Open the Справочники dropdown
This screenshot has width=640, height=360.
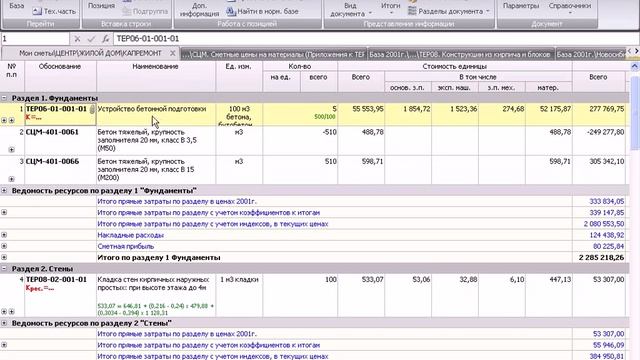(569, 8)
